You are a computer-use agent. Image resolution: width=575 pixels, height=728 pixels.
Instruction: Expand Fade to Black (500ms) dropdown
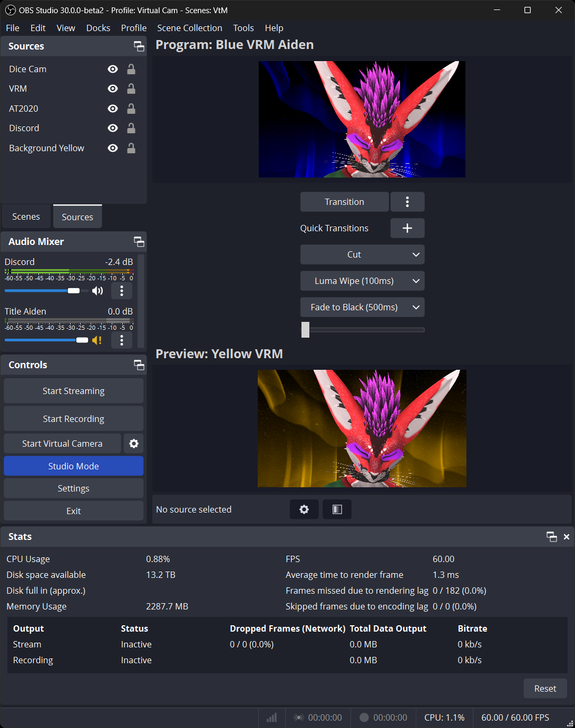tap(362, 307)
